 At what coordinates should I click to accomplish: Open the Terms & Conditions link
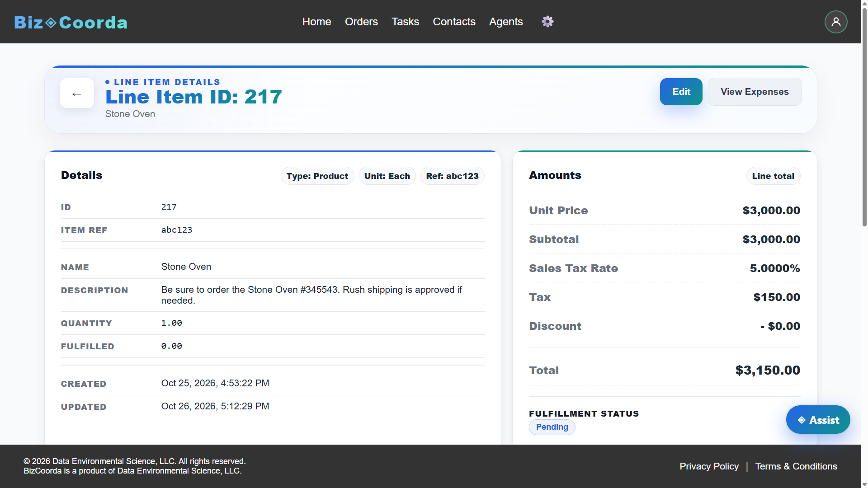pyautogui.click(x=796, y=466)
